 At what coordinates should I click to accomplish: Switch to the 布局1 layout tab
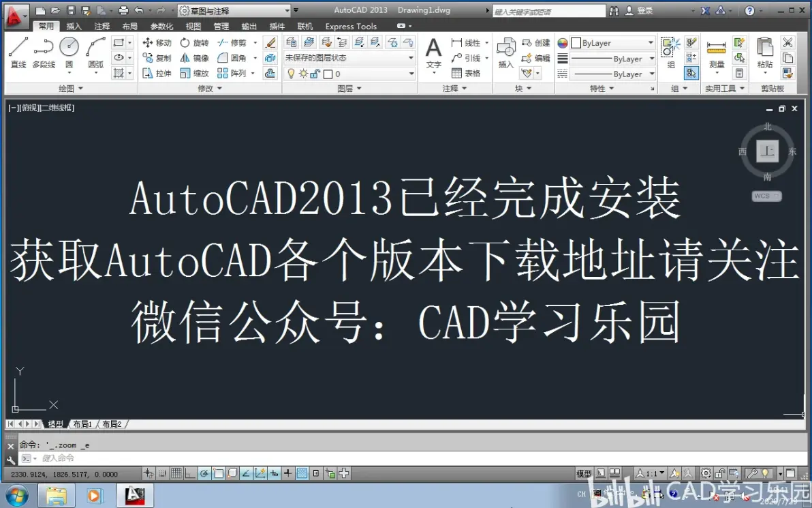tap(83, 424)
